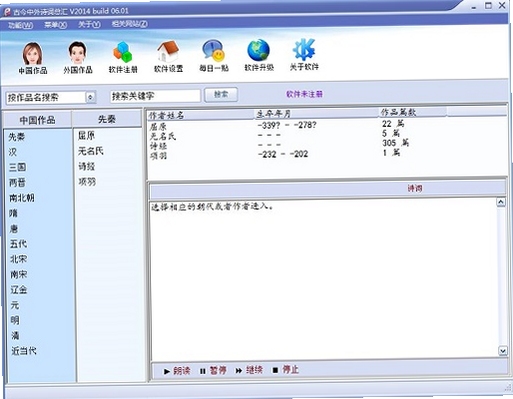Stop reading with 停止 button
The image size is (513, 399).
click(x=286, y=369)
